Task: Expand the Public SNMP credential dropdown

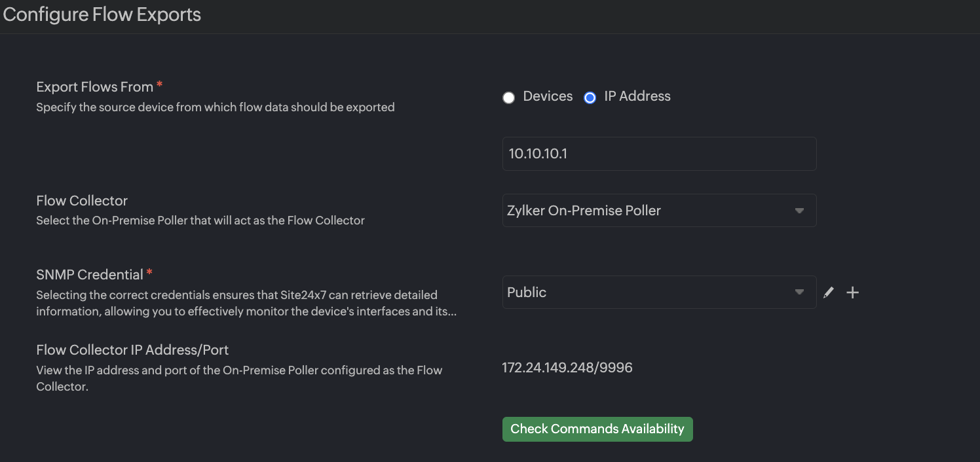Action: click(x=658, y=293)
